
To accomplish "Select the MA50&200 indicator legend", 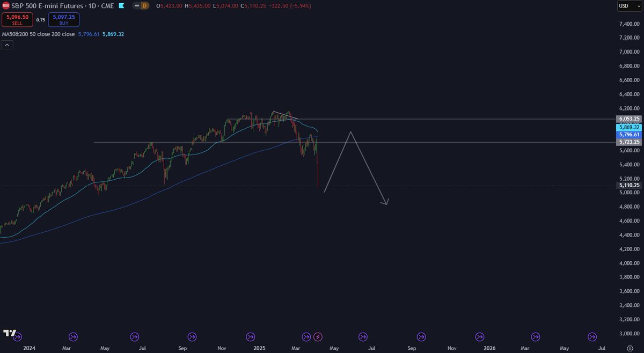I will click(38, 34).
